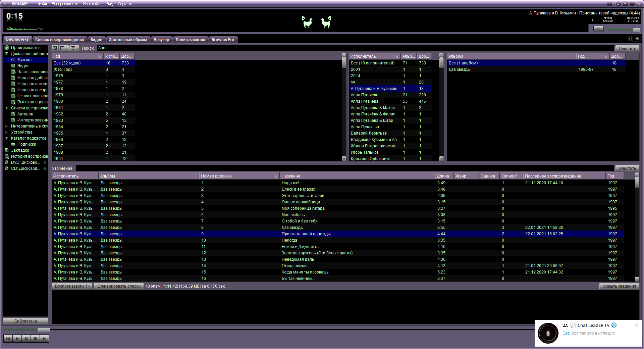This screenshot has width=644, height=349.
Task: Open История воспроизведения view
Action: coord(29,156)
